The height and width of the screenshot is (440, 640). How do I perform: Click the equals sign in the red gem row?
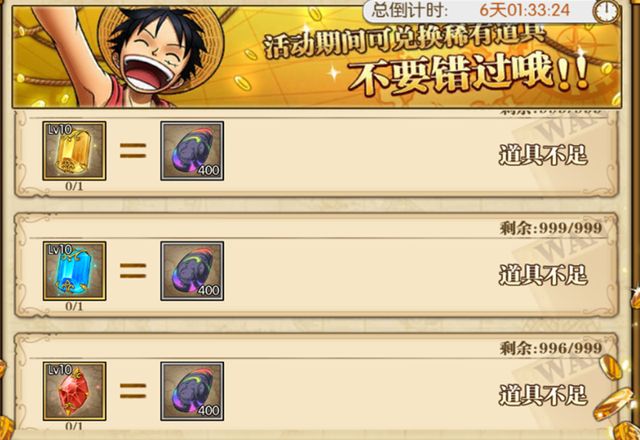point(133,391)
